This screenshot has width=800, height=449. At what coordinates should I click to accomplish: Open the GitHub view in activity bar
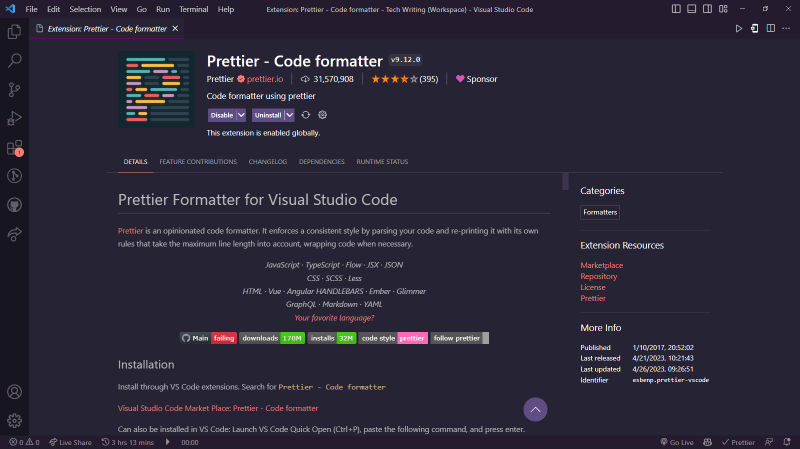(x=14, y=205)
